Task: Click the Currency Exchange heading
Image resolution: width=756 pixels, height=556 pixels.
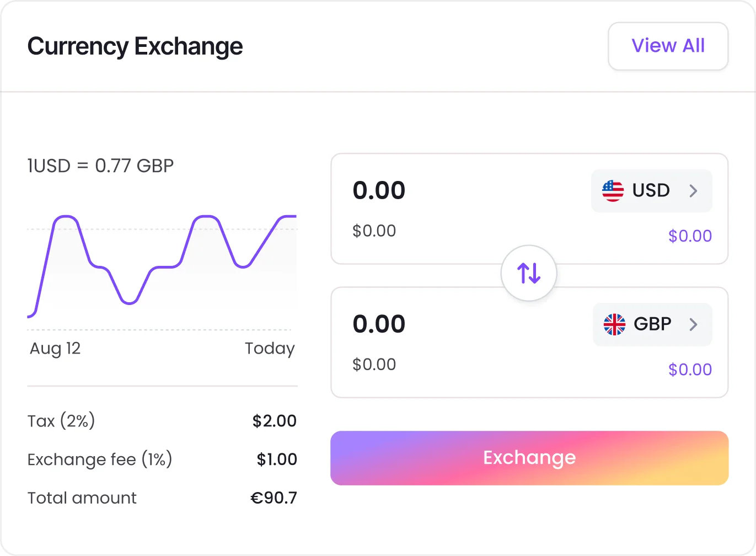Action: [135, 46]
